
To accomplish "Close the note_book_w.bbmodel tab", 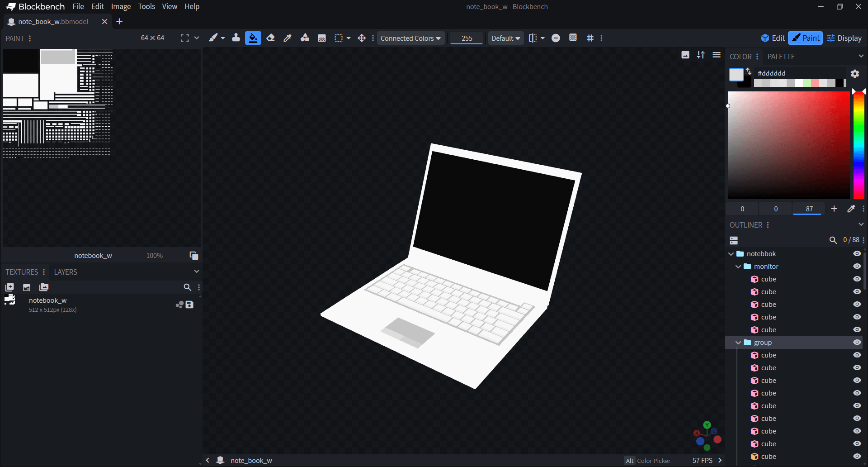I will click(x=104, y=21).
